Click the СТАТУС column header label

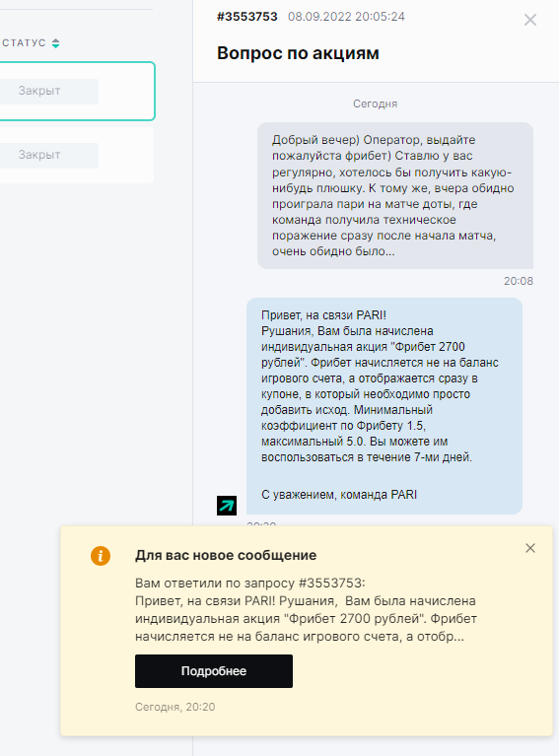[x=24, y=43]
